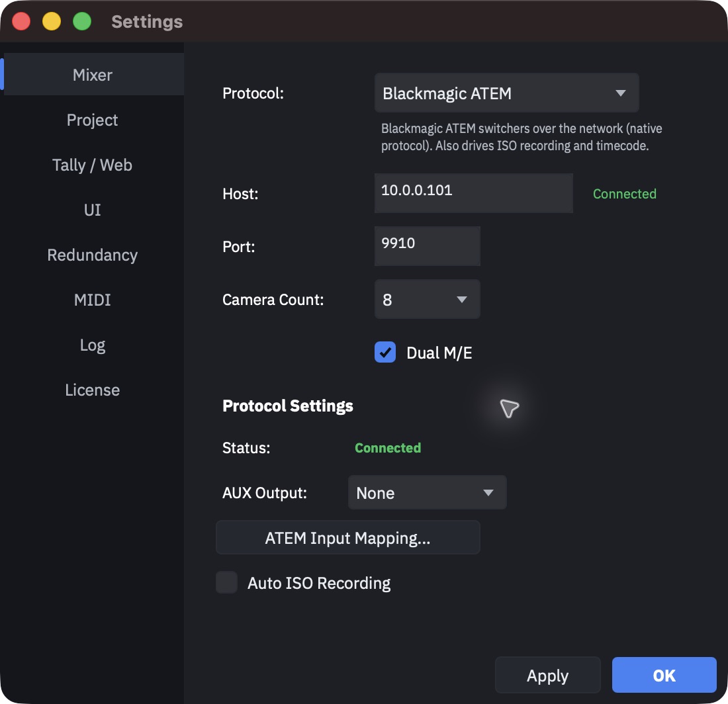Image resolution: width=728 pixels, height=704 pixels.
Task: Open the Tally / Web section
Action: 93,165
